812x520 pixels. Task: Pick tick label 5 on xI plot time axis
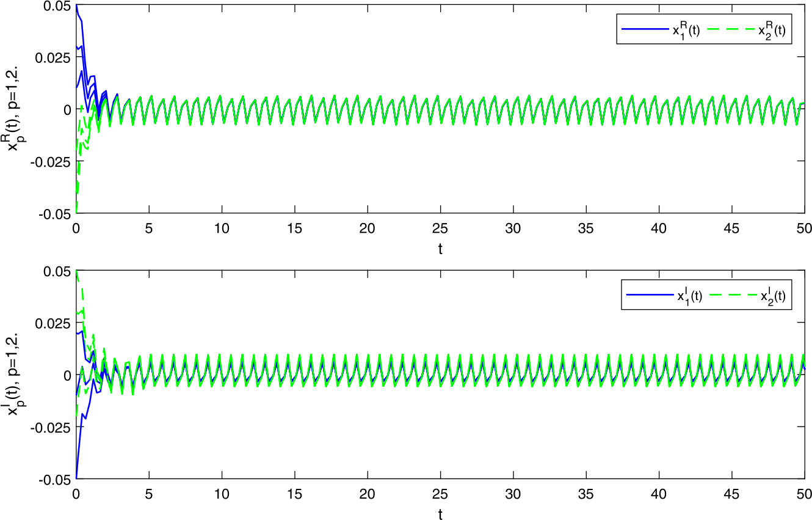pyautogui.click(x=149, y=493)
